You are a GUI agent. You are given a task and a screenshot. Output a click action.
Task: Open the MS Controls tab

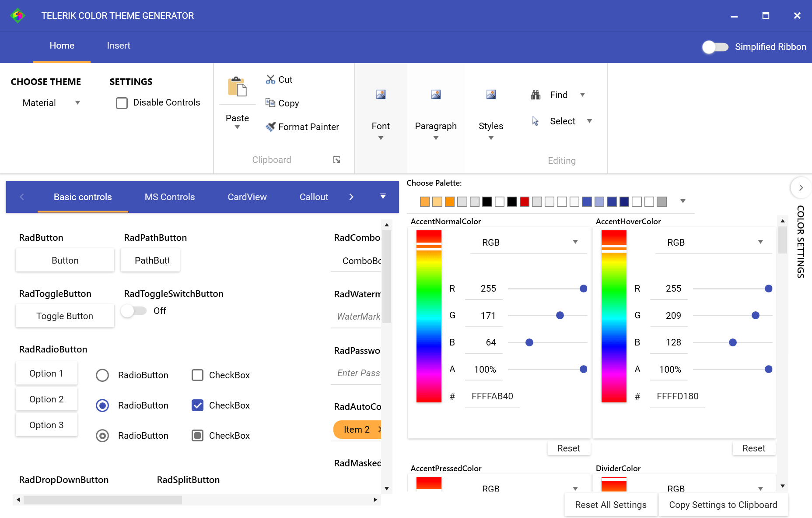click(x=169, y=197)
